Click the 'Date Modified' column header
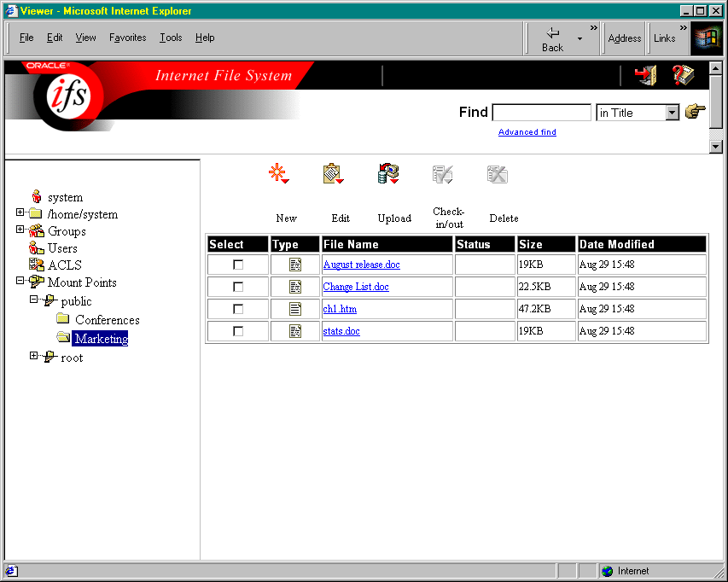This screenshot has width=728, height=582. coord(642,244)
